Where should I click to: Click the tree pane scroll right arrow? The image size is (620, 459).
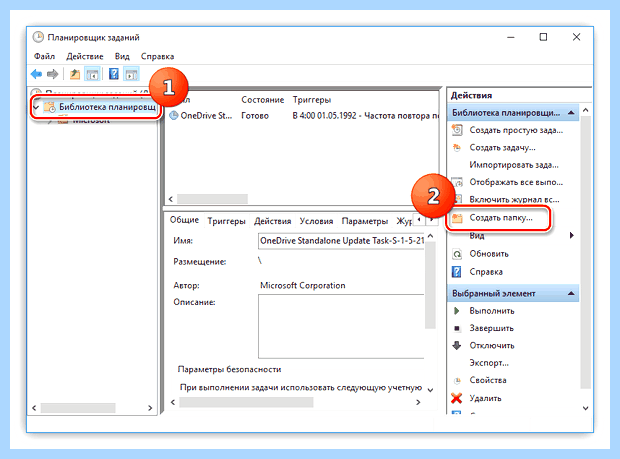pyautogui.click(x=150, y=408)
